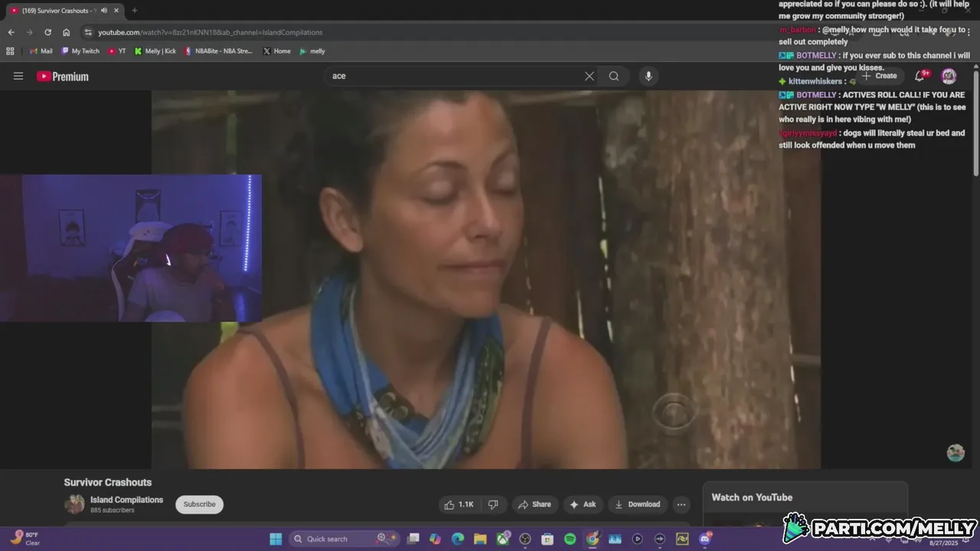Click the Ask button
This screenshot has height=551, width=980.
583,504
